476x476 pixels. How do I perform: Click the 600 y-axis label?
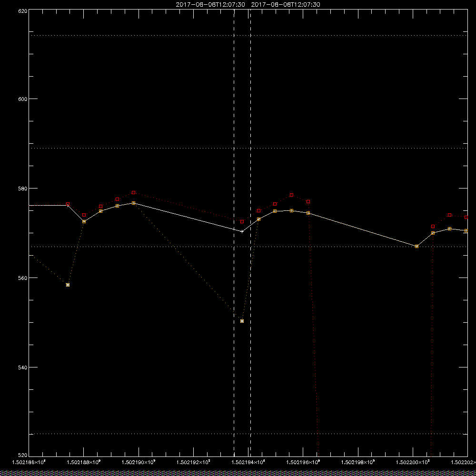pyautogui.click(x=23, y=99)
